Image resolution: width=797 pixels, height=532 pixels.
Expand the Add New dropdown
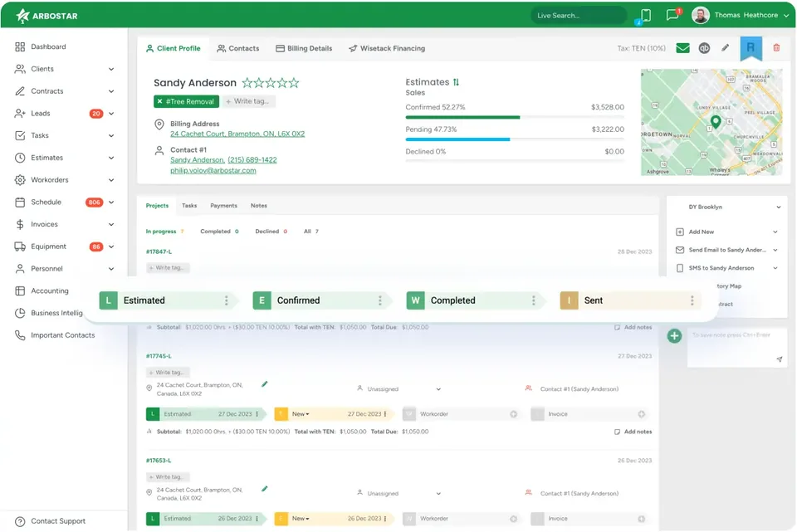click(x=775, y=232)
